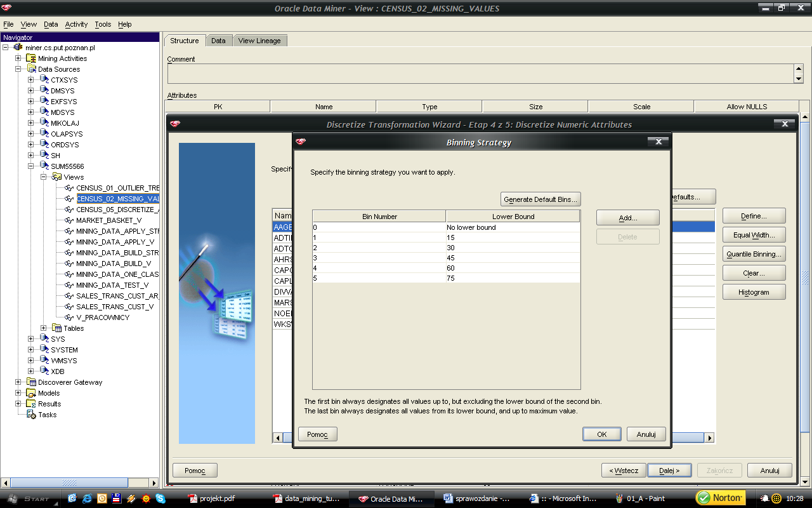Click the Skype quick launch icon on taskbar

click(160, 498)
